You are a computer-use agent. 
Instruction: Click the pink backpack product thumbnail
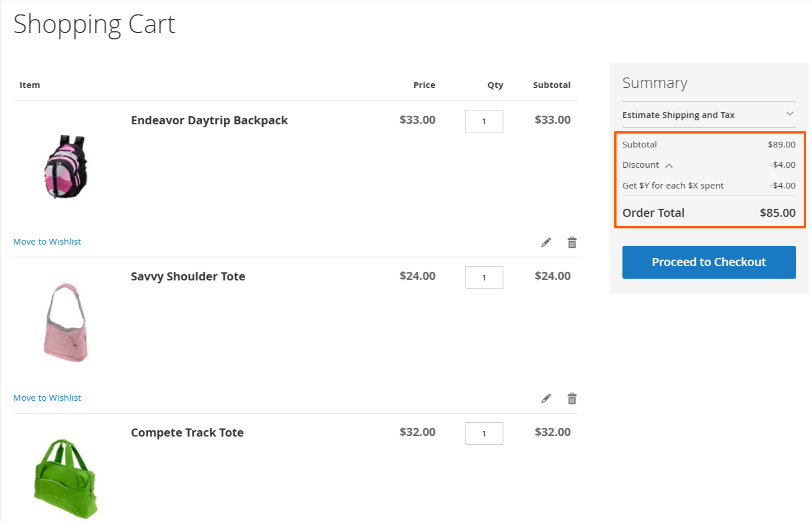pyautogui.click(x=66, y=167)
